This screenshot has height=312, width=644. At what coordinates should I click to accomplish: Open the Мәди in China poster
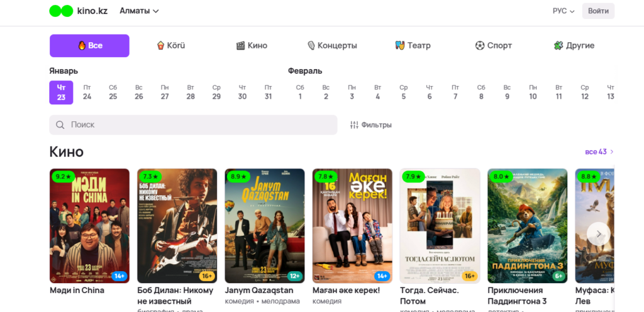89,226
